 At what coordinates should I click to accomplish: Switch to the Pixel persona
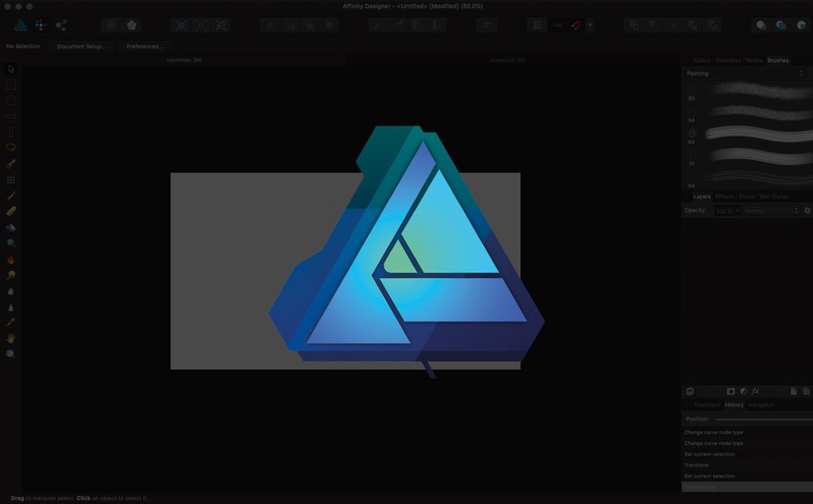40,25
